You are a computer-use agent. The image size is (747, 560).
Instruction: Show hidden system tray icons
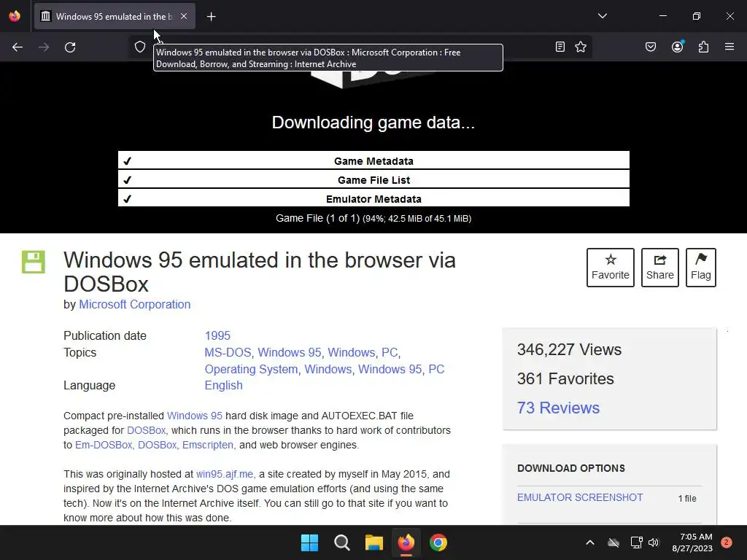589,542
